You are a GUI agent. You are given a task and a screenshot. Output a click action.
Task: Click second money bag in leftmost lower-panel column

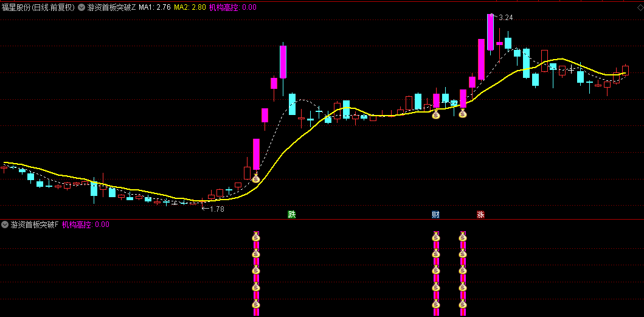[256, 254]
